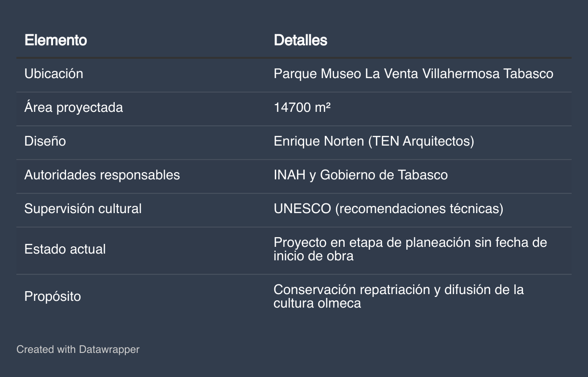This screenshot has width=588, height=377.
Task: Click Enrique Norten (TEN Arquitectos) cell
Action: point(374,141)
